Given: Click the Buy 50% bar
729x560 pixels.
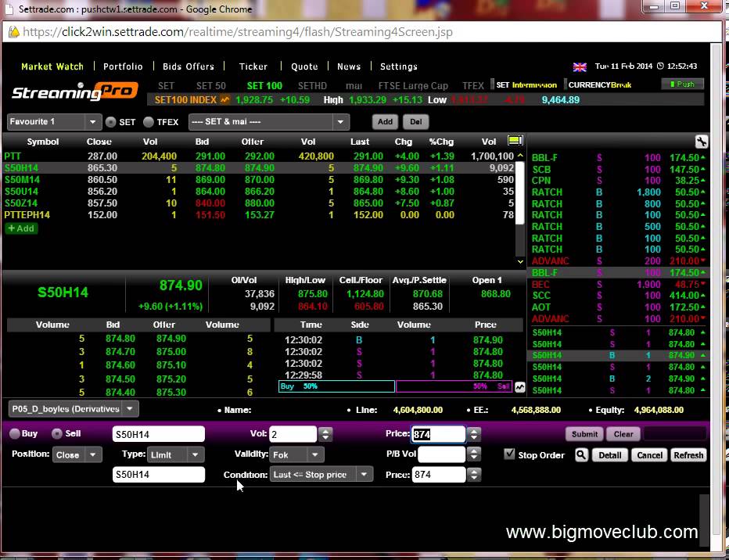Looking at the screenshot, I should tap(336, 386).
